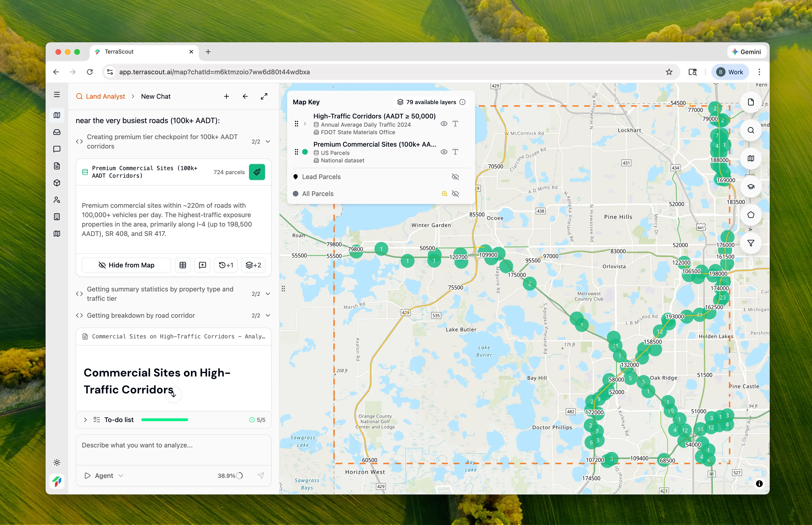Expand the To-do list section

tap(86, 420)
